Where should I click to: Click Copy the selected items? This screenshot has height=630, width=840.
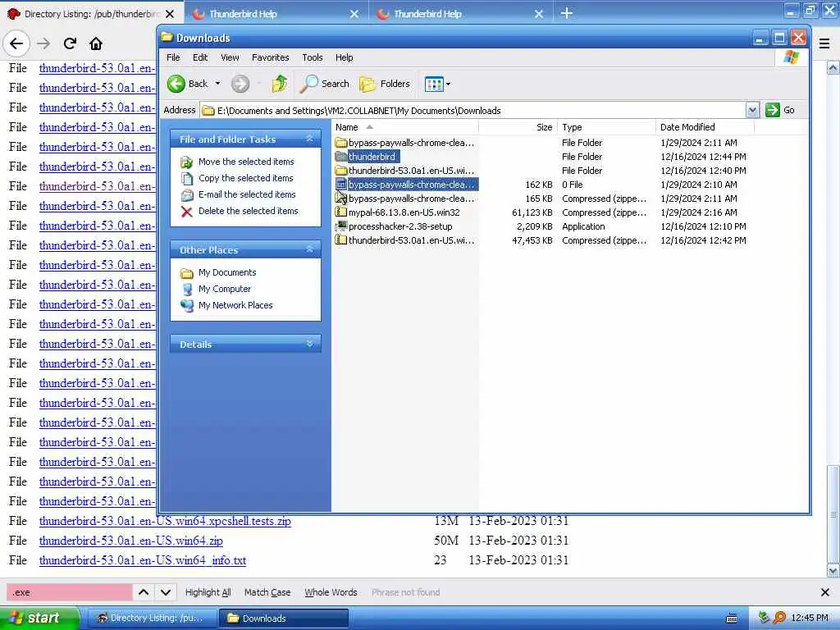coord(246,178)
